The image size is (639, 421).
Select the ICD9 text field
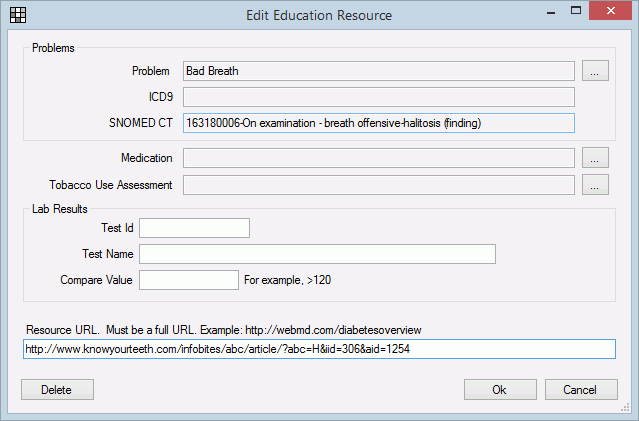tap(378, 97)
